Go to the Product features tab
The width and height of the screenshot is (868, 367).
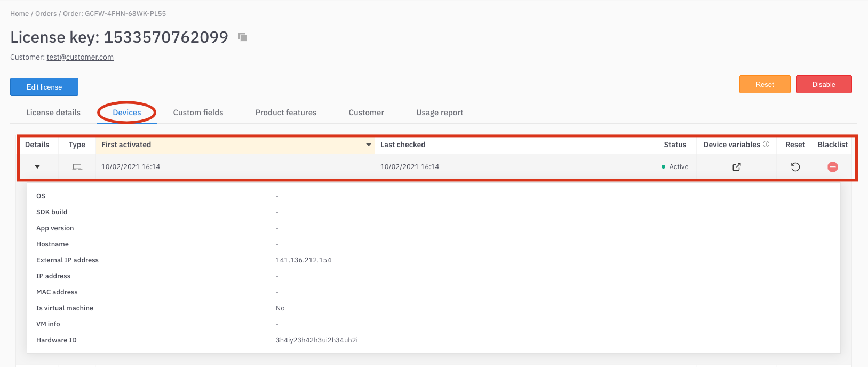[x=286, y=113]
